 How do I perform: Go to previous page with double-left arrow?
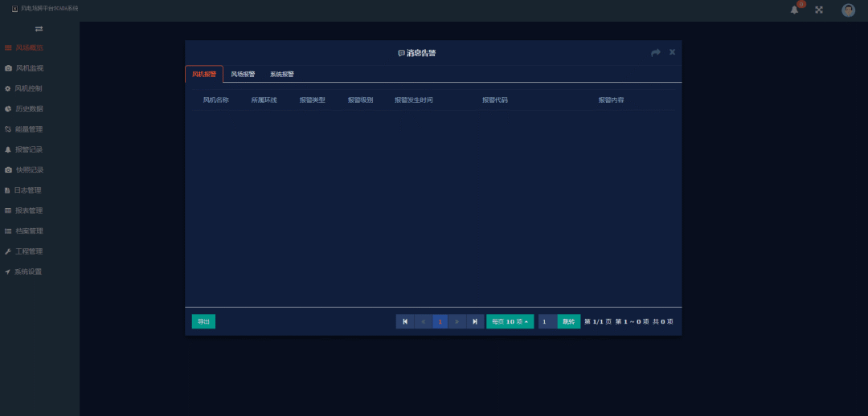click(423, 321)
